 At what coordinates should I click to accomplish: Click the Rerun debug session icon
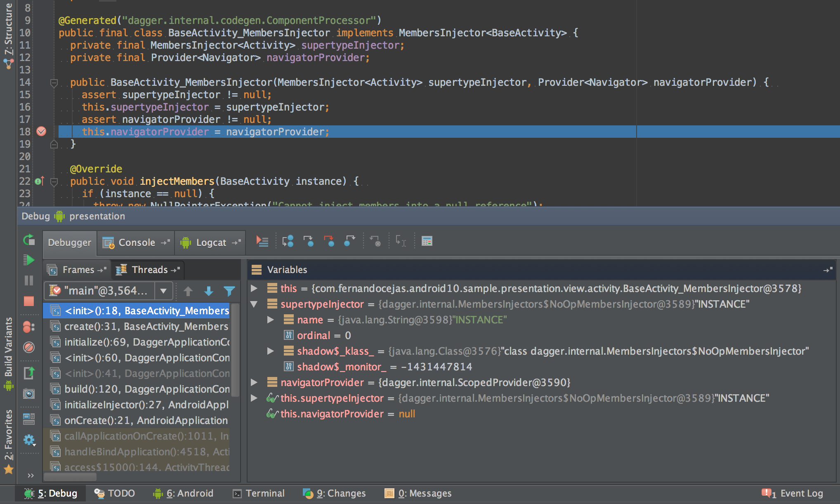[29, 240]
